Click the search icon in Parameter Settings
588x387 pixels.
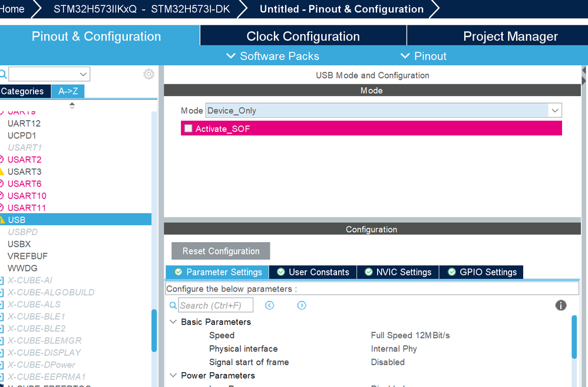(x=173, y=305)
